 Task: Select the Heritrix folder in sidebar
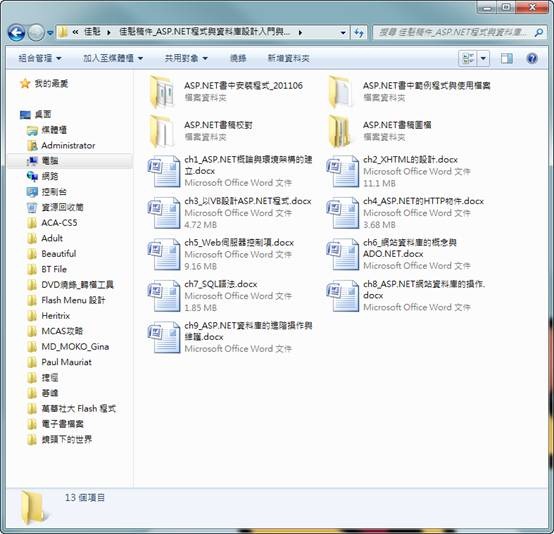[x=49, y=316]
